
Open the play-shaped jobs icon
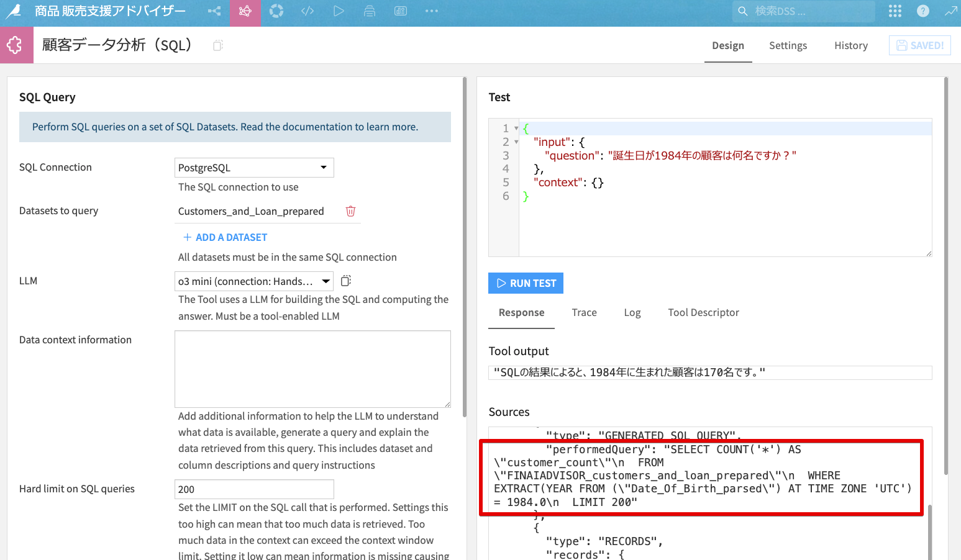tap(339, 11)
